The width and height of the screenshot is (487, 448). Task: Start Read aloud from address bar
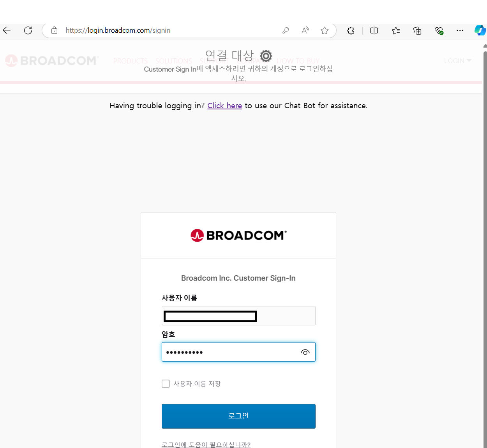click(x=305, y=30)
